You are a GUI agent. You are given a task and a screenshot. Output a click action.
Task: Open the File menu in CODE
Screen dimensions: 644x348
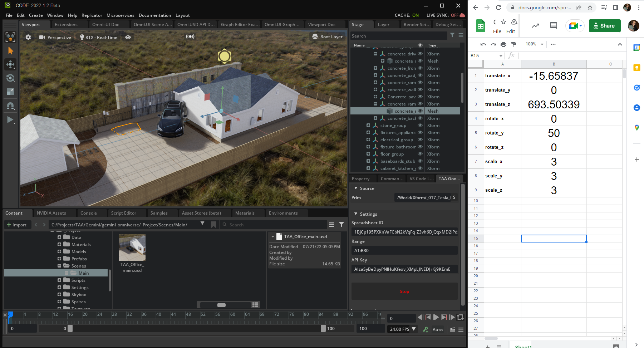tap(9, 15)
